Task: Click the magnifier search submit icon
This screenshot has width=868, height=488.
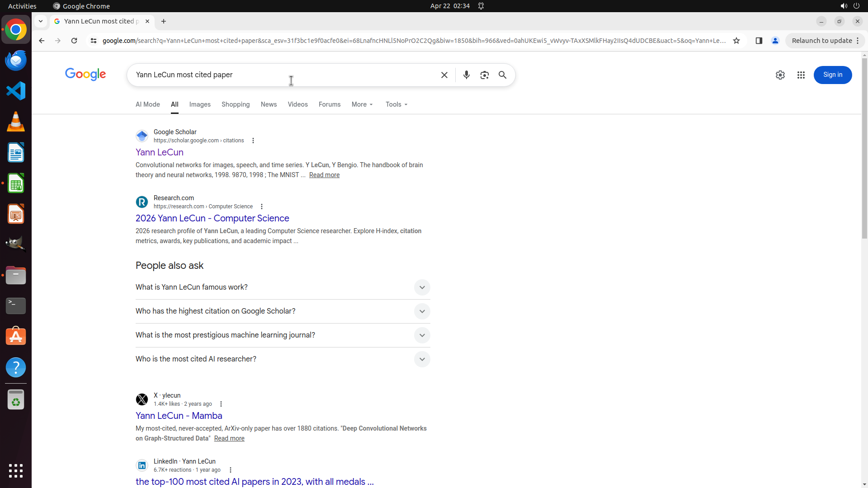Action: 502,75
